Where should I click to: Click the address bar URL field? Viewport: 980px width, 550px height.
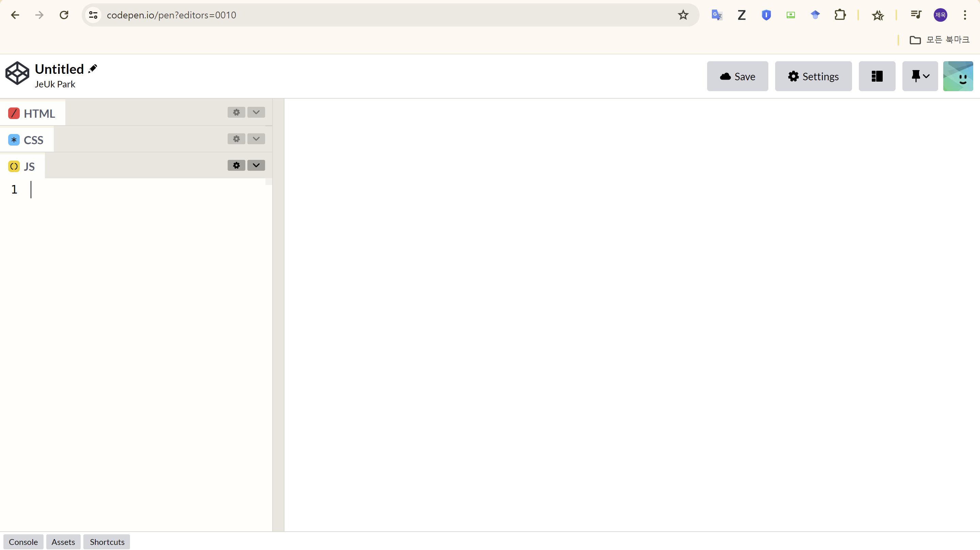point(380,15)
